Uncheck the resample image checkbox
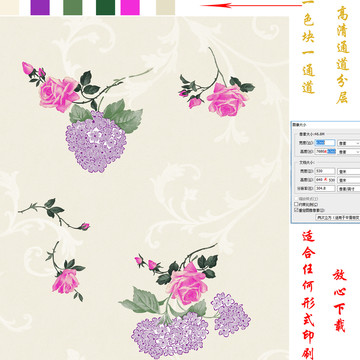This screenshot has height=360, width=360. (x=296, y=210)
